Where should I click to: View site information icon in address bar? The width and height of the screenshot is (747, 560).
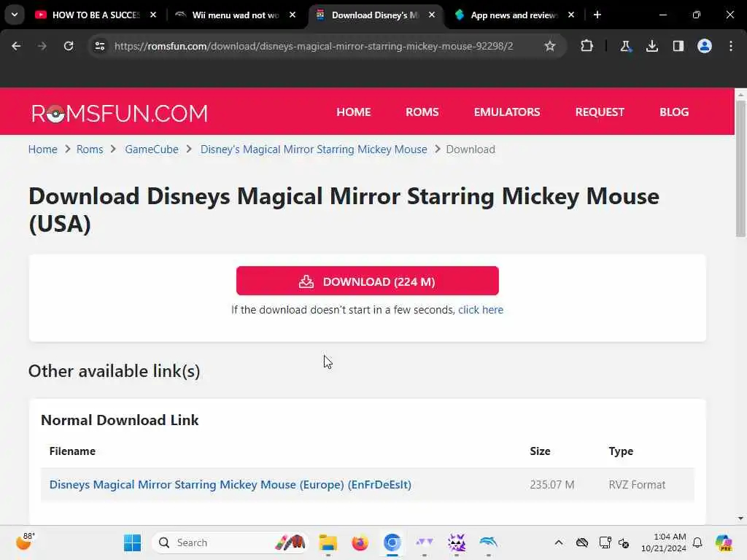click(x=99, y=46)
